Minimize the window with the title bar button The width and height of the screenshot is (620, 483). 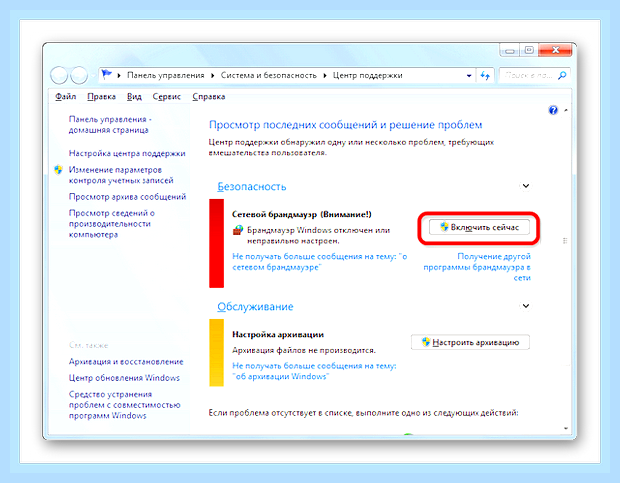click(x=510, y=50)
